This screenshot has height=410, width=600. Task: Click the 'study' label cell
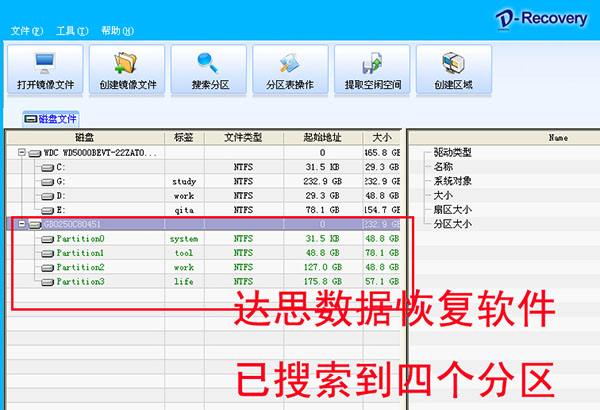point(184,181)
